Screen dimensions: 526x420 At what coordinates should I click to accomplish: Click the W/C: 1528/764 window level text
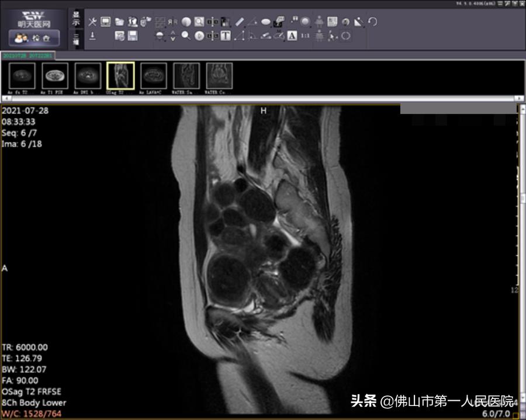(x=32, y=414)
